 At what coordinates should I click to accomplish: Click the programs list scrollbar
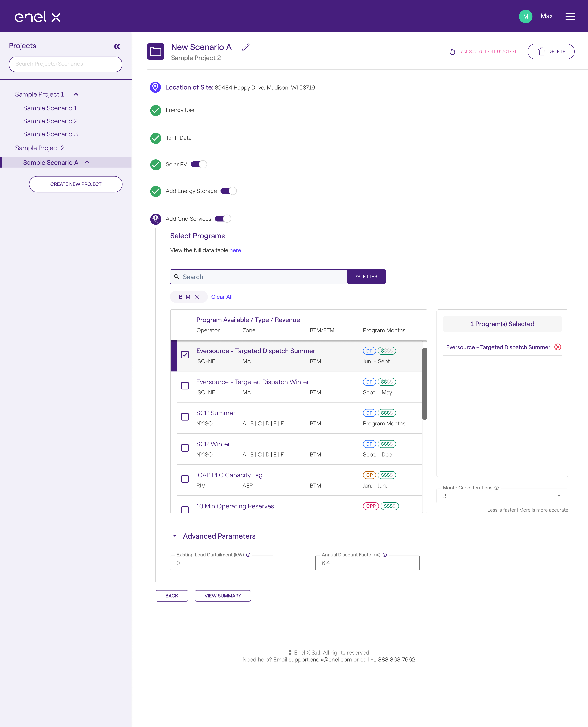[424, 384]
